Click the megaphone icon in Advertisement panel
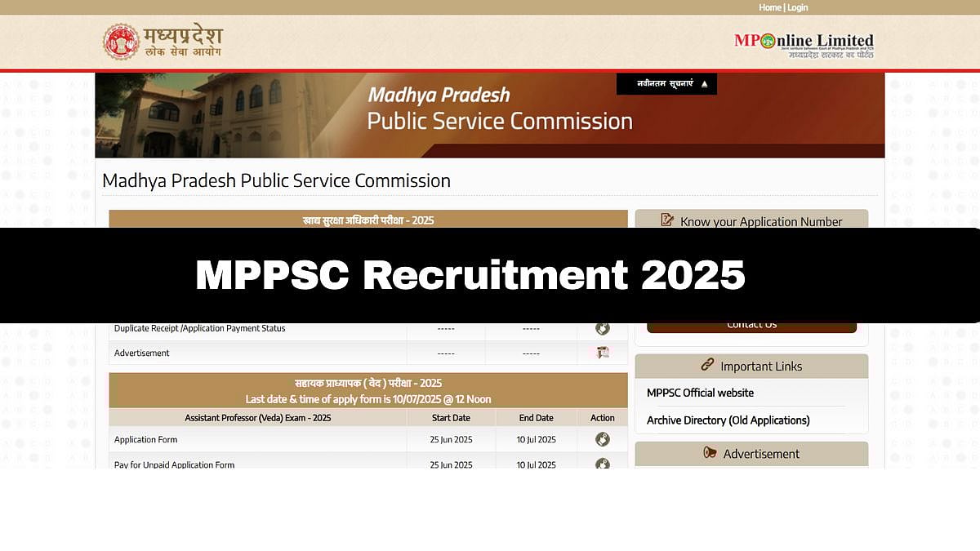This screenshot has height=551, width=980. click(710, 453)
